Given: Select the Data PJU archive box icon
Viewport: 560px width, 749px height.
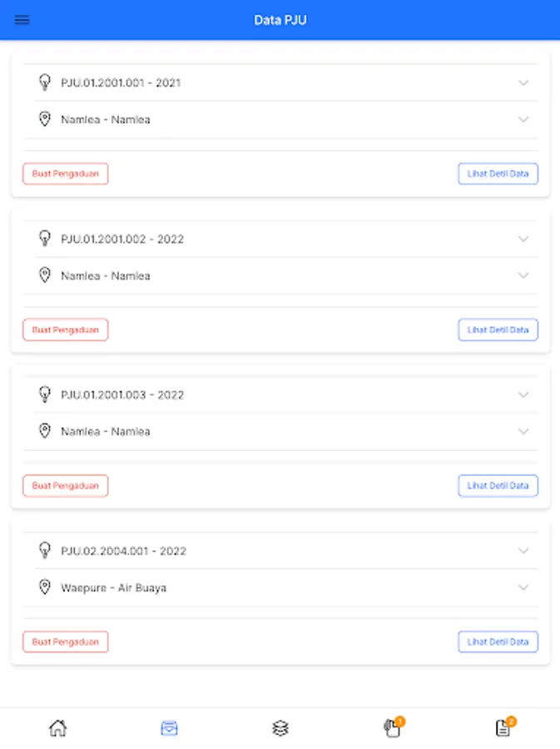Looking at the screenshot, I should [x=169, y=728].
